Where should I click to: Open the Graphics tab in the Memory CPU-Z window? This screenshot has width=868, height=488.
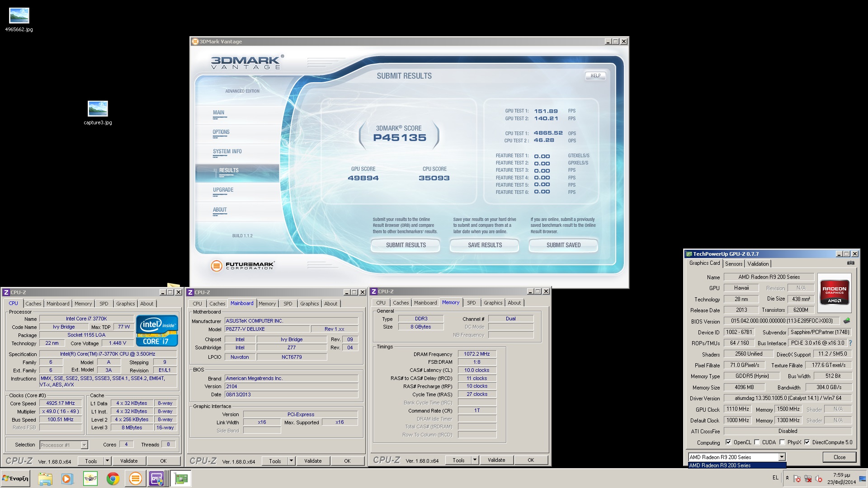coord(493,303)
